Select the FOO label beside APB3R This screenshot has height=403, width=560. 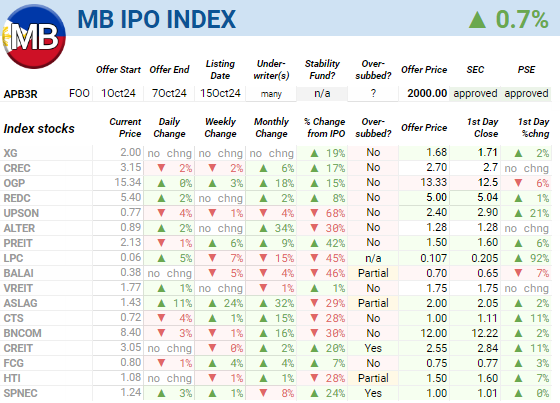pos(79,94)
